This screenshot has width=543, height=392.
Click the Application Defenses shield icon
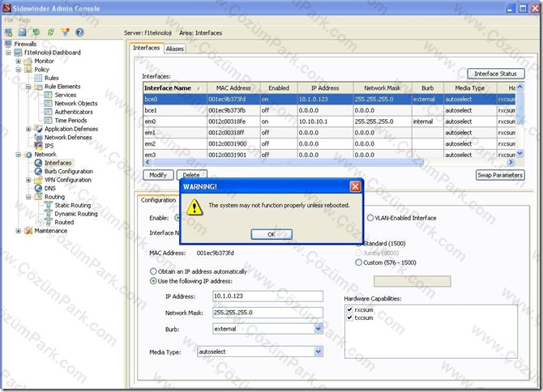point(39,129)
